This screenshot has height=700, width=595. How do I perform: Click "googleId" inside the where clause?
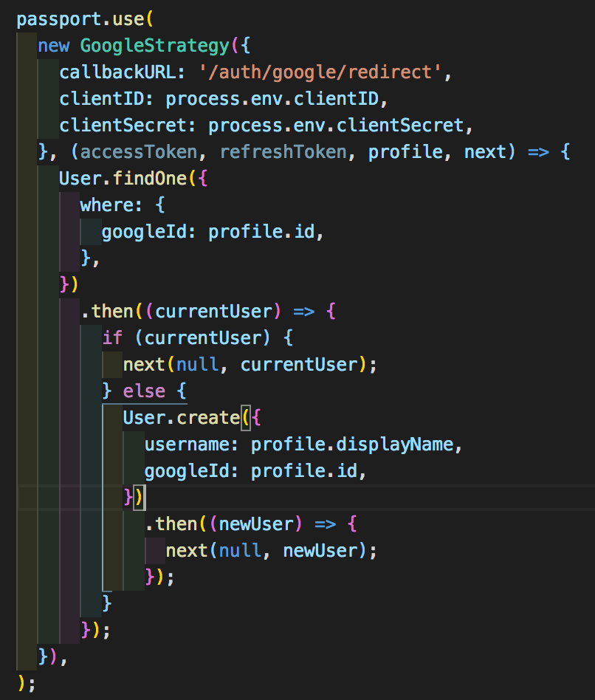pos(144,233)
